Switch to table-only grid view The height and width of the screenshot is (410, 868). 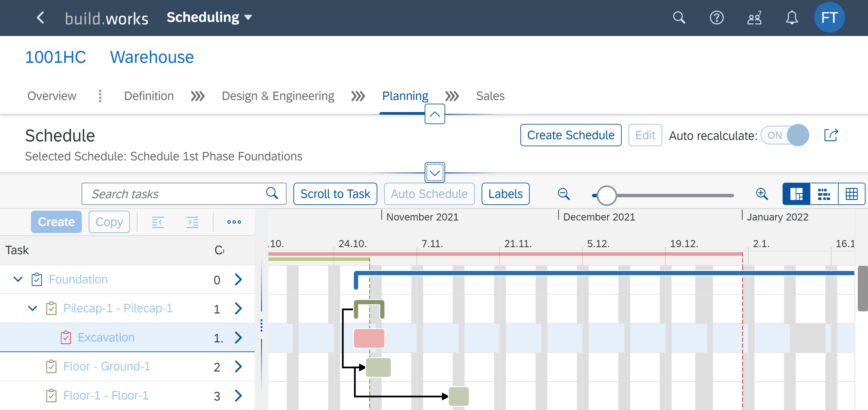pyautogui.click(x=852, y=194)
